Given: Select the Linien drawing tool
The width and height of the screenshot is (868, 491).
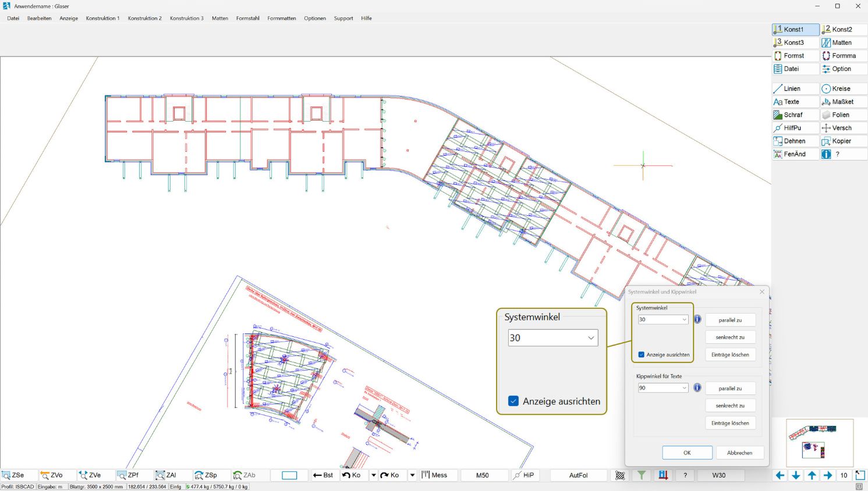Looking at the screenshot, I should pos(794,88).
